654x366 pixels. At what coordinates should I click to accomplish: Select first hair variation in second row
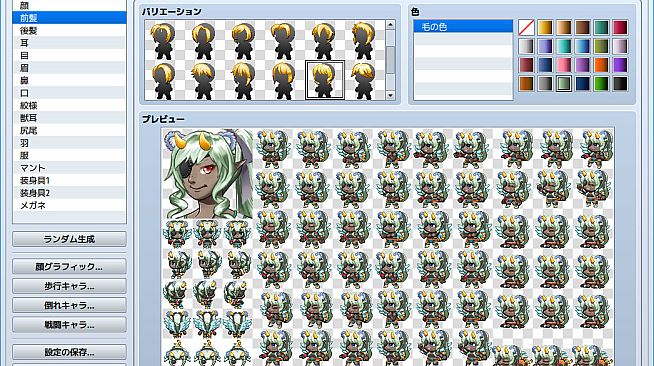[164, 80]
